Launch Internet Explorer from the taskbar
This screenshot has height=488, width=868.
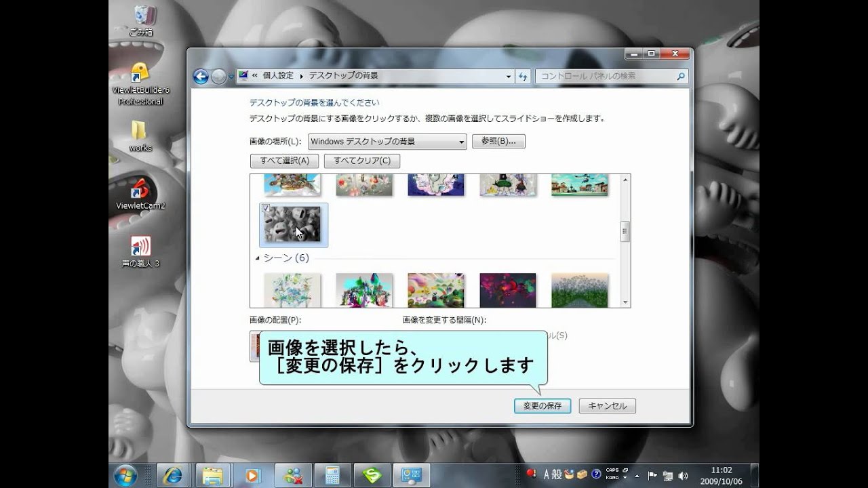click(173, 475)
